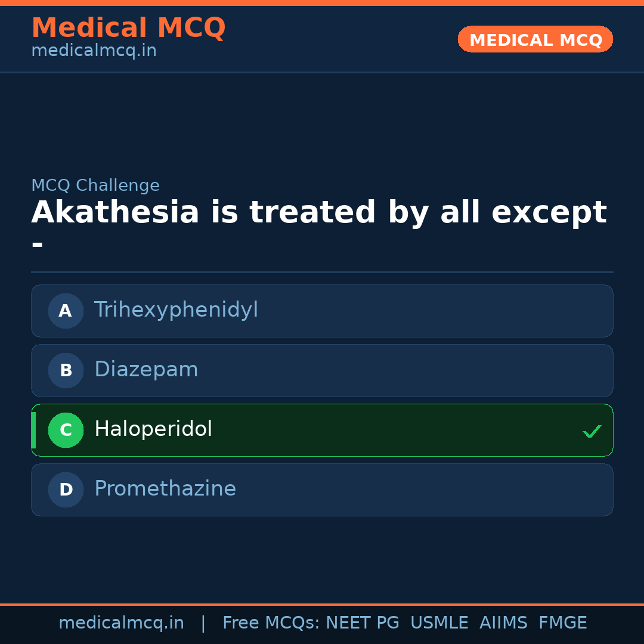Click the letter B option badge
Screen dimensions: 644x644
pyautogui.click(x=66, y=370)
